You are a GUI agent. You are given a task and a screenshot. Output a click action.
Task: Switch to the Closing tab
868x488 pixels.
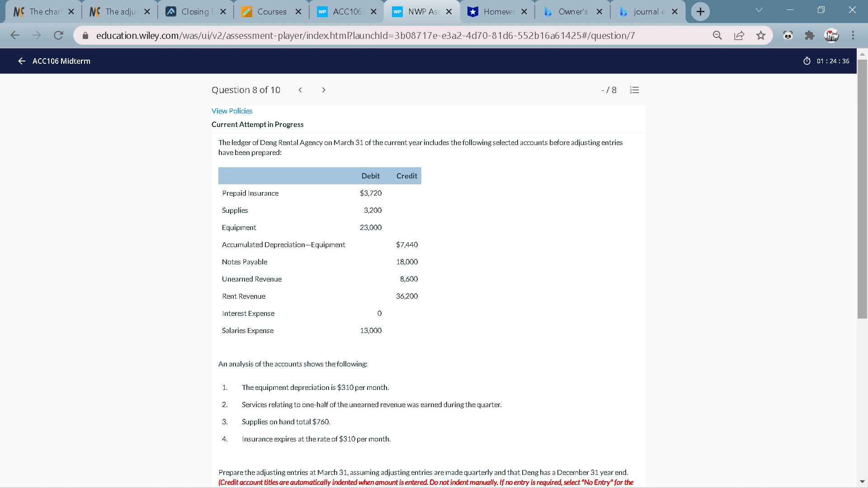[x=195, y=12]
